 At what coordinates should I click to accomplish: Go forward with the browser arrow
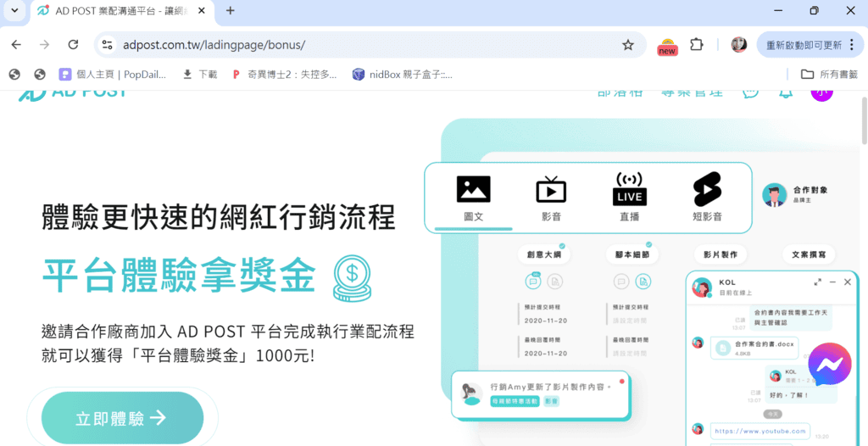point(45,45)
